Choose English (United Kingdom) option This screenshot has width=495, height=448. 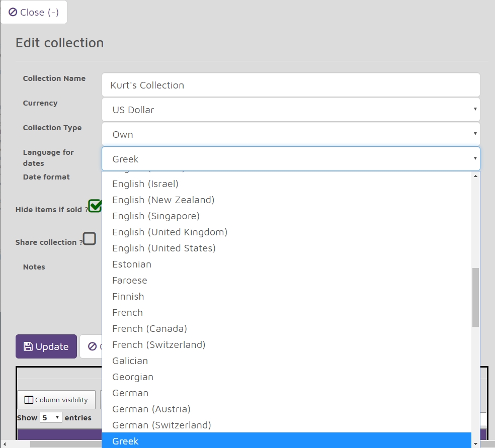click(x=286, y=232)
